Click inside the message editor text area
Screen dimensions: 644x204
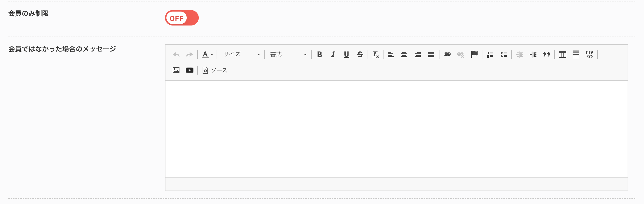396,129
